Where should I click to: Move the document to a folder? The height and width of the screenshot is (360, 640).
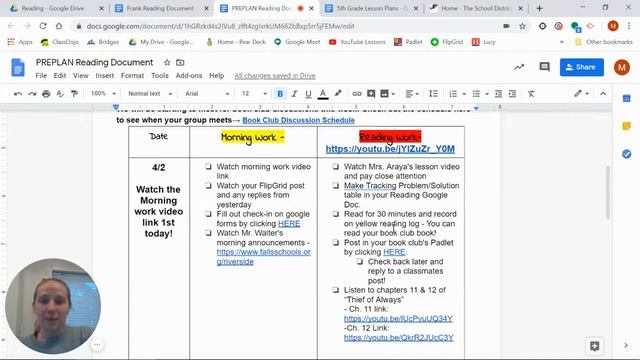[180, 62]
